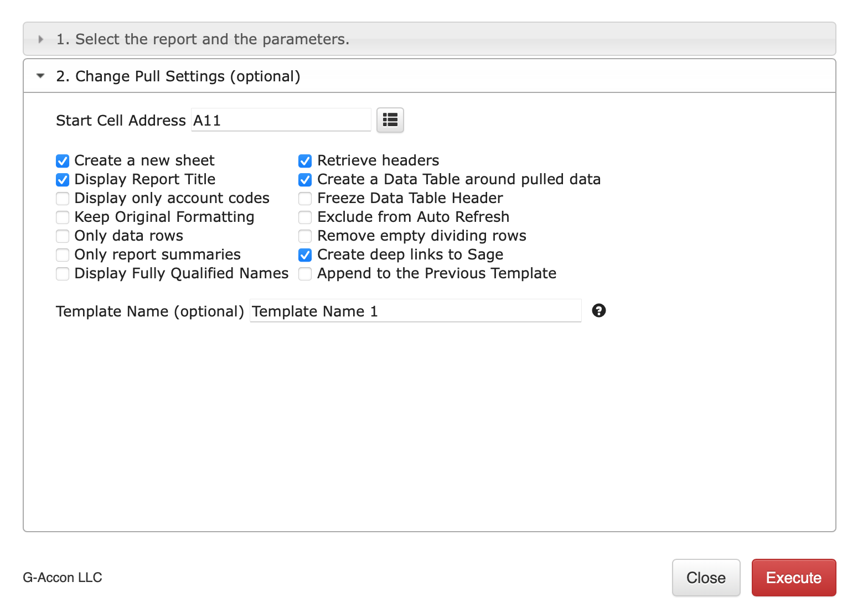Check the Only data rows option
The width and height of the screenshot is (868, 613).
point(63,236)
